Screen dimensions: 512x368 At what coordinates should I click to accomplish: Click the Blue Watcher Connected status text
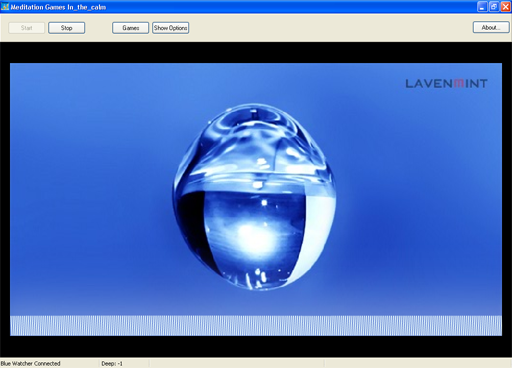31,363
